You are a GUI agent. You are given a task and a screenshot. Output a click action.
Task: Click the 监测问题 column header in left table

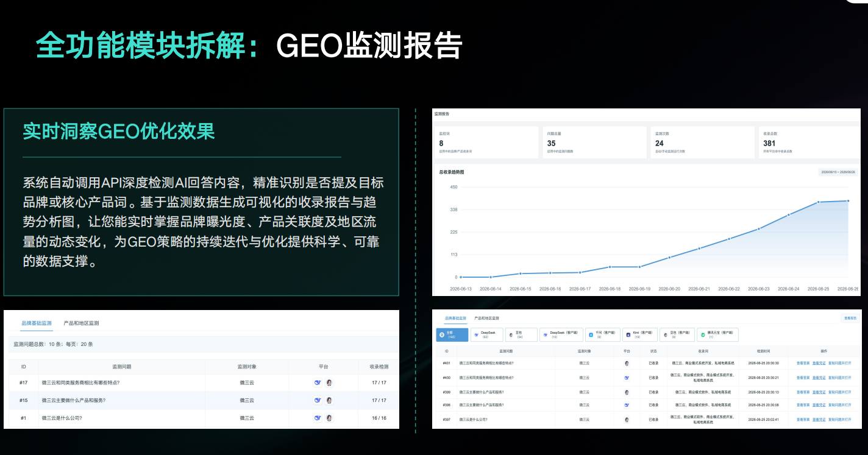[121, 367]
